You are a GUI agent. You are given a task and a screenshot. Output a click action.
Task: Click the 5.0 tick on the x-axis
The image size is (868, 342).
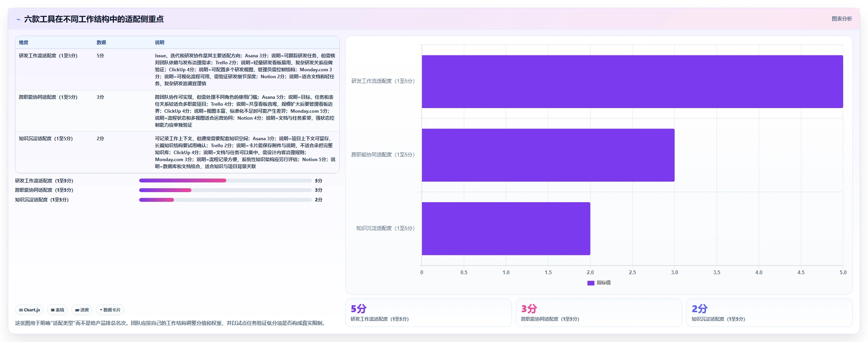[843, 273]
